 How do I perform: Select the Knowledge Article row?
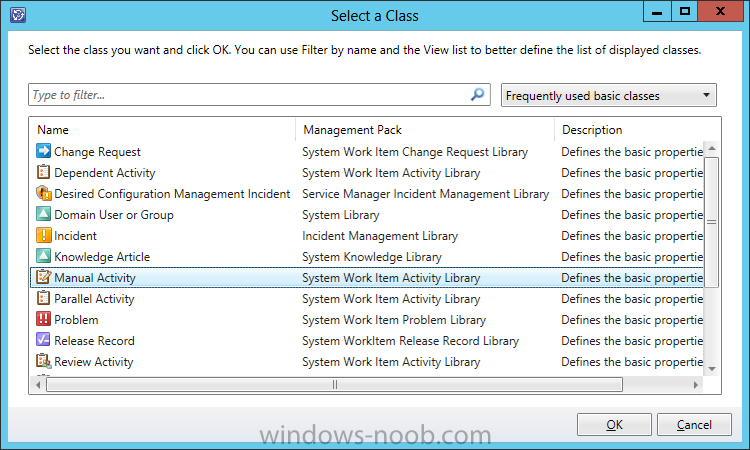click(367, 256)
